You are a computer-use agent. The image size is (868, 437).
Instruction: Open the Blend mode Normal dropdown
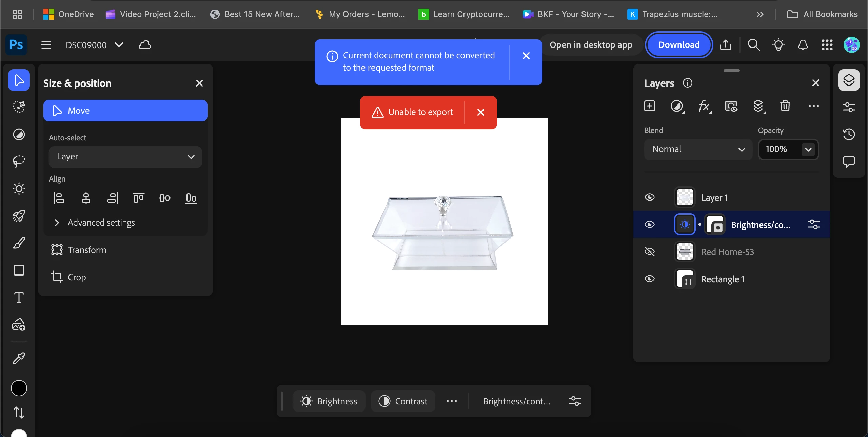tap(698, 149)
